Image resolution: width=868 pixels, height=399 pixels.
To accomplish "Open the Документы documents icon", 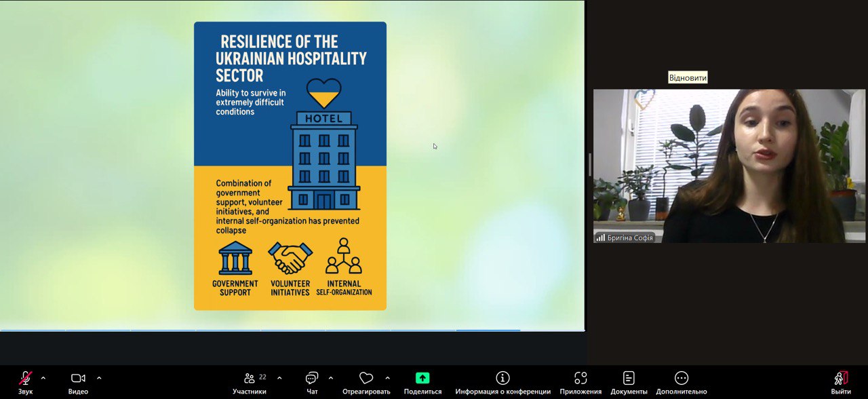I will pyautogui.click(x=629, y=379).
